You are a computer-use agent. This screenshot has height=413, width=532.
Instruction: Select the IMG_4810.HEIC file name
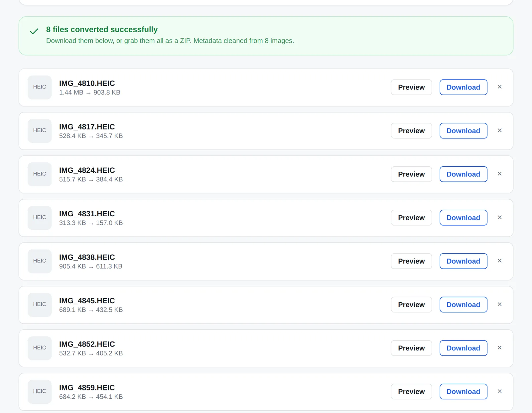coord(87,83)
